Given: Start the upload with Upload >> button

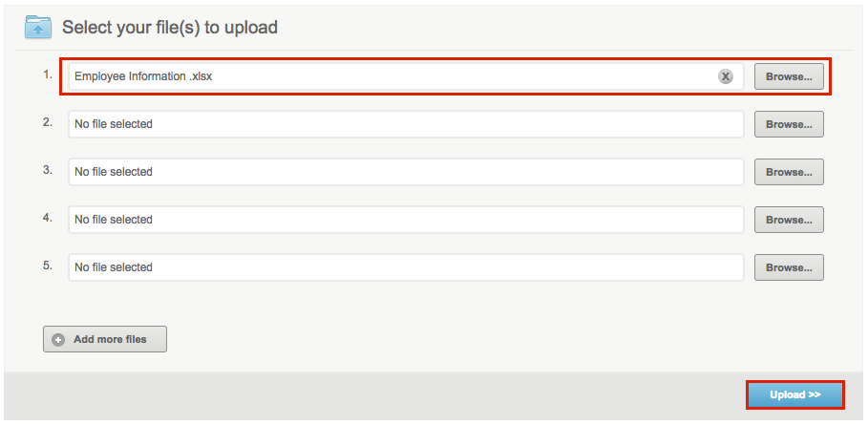Looking at the screenshot, I should click(794, 394).
